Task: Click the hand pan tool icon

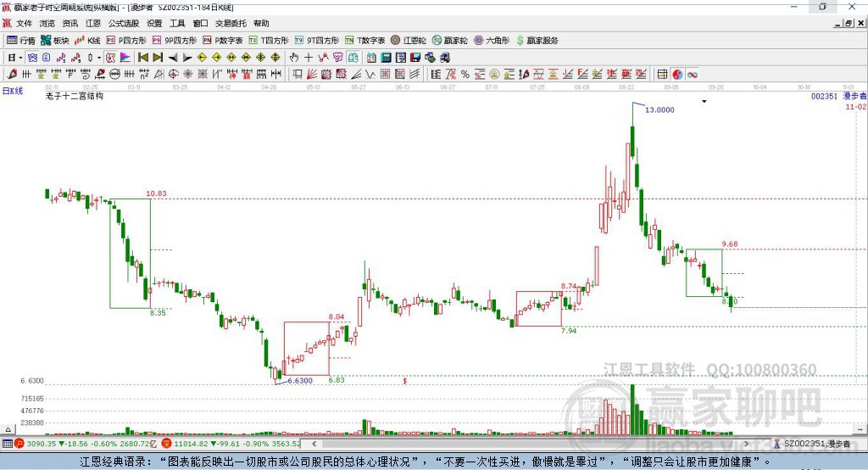Action: pos(294,57)
